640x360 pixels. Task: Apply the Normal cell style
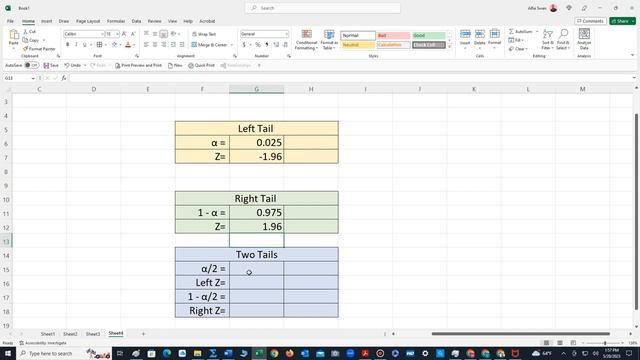click(358, 36)
